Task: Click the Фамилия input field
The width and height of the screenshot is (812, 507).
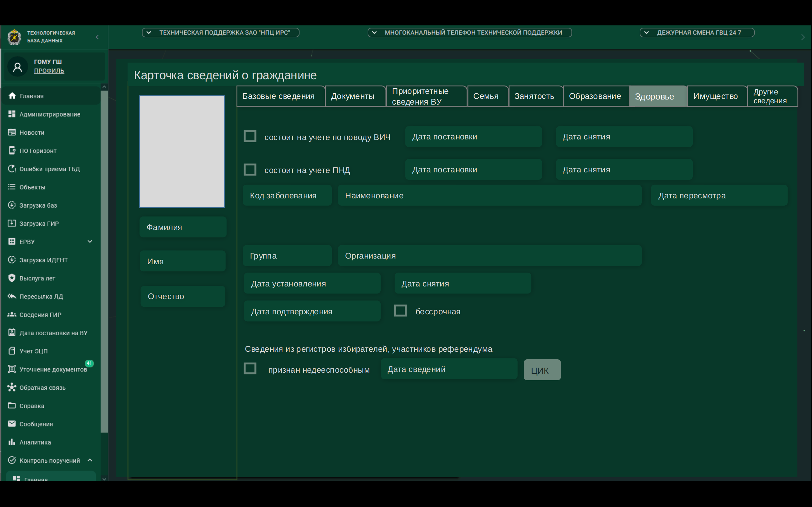Action: (183, 227)
